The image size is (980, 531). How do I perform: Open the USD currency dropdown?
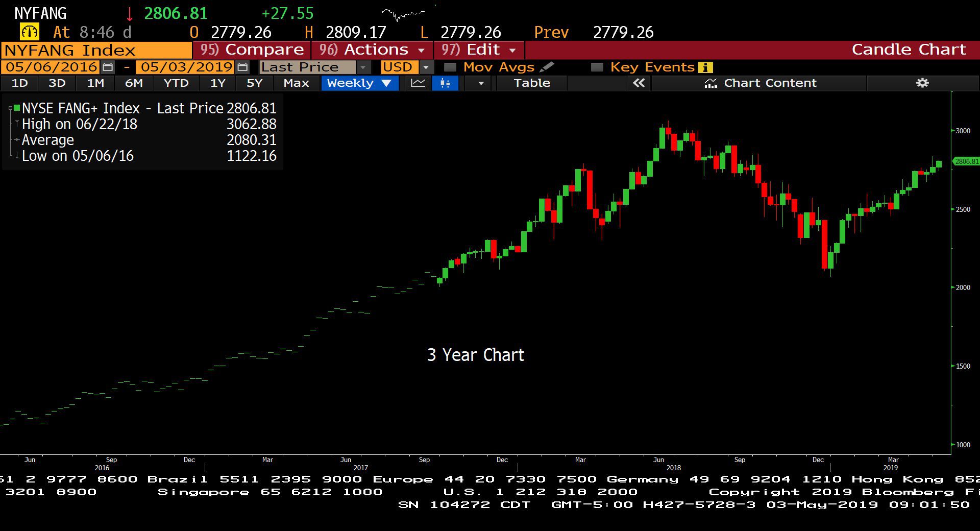pos(426,67)
